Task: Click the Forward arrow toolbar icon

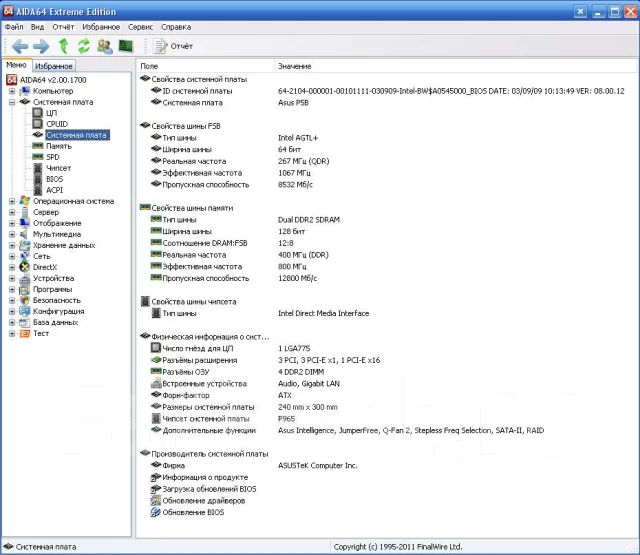Action: point(41,46)
